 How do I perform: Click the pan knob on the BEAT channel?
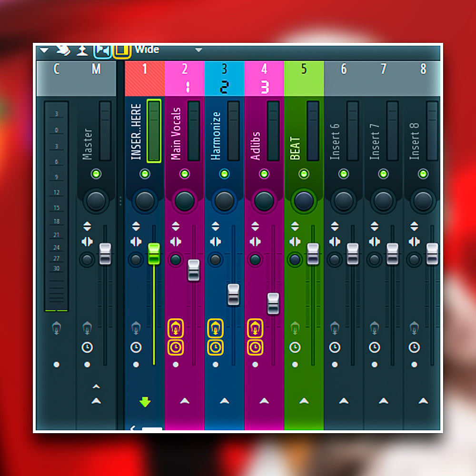click(x=303, y=200)
